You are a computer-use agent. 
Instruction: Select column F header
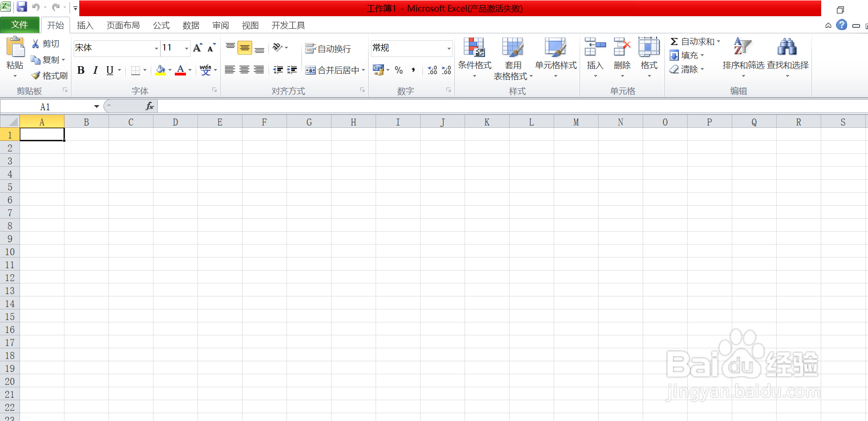coord(264,122)
